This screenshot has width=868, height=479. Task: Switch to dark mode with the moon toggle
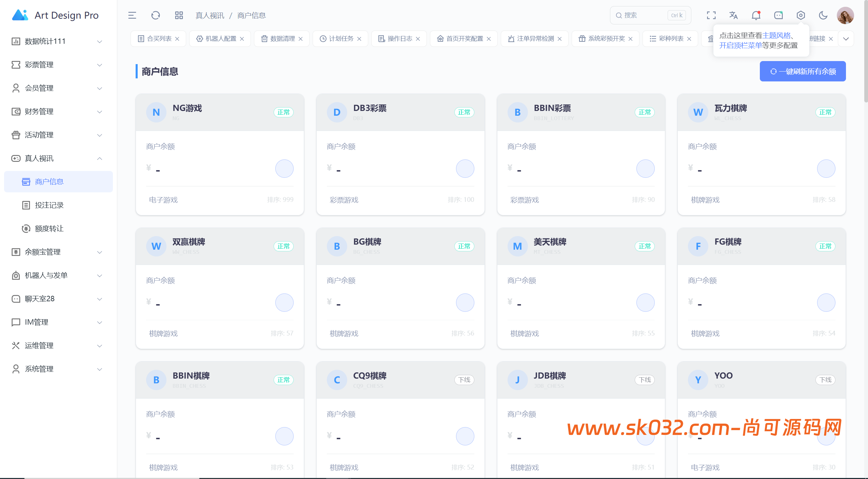(823, 15)
